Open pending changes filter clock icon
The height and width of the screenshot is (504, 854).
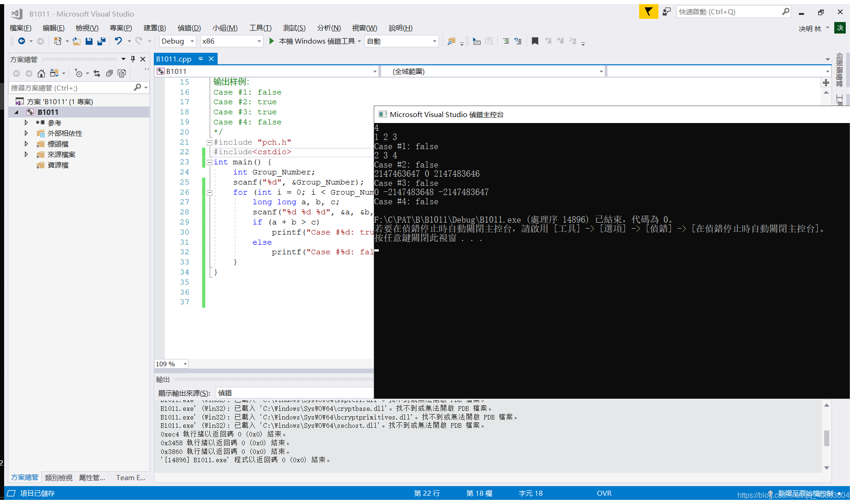pyautogui.click(x=79, y=73)
